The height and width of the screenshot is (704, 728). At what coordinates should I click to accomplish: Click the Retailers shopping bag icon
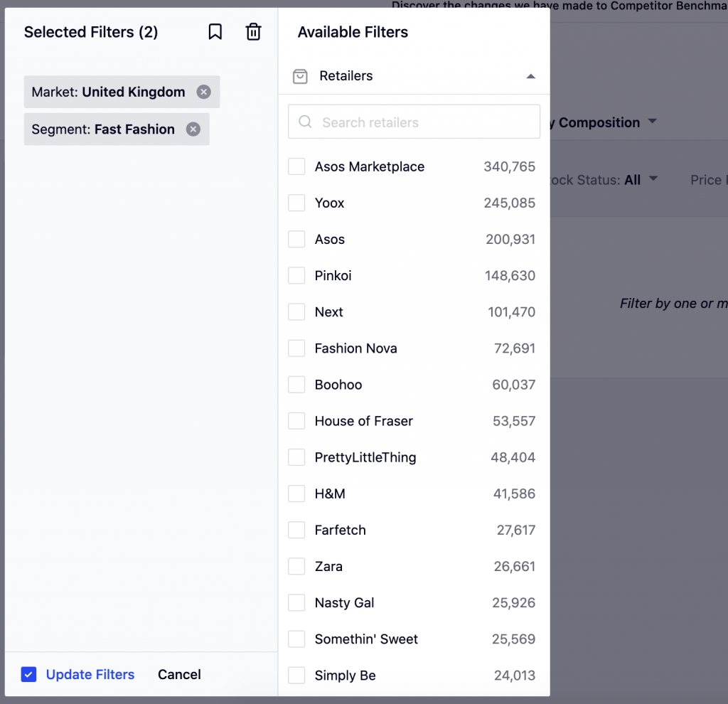[x=301, y=76]
